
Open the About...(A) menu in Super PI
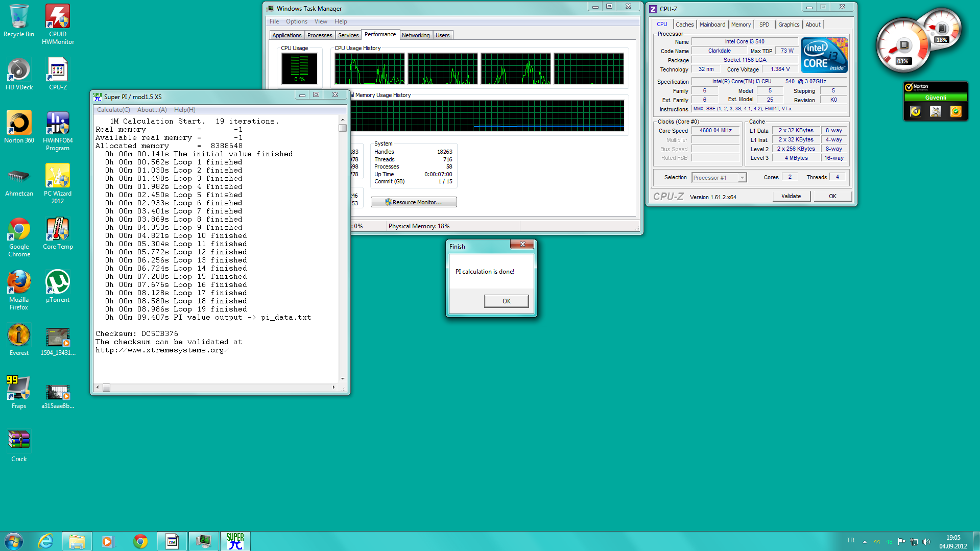(x=152, y=110)
